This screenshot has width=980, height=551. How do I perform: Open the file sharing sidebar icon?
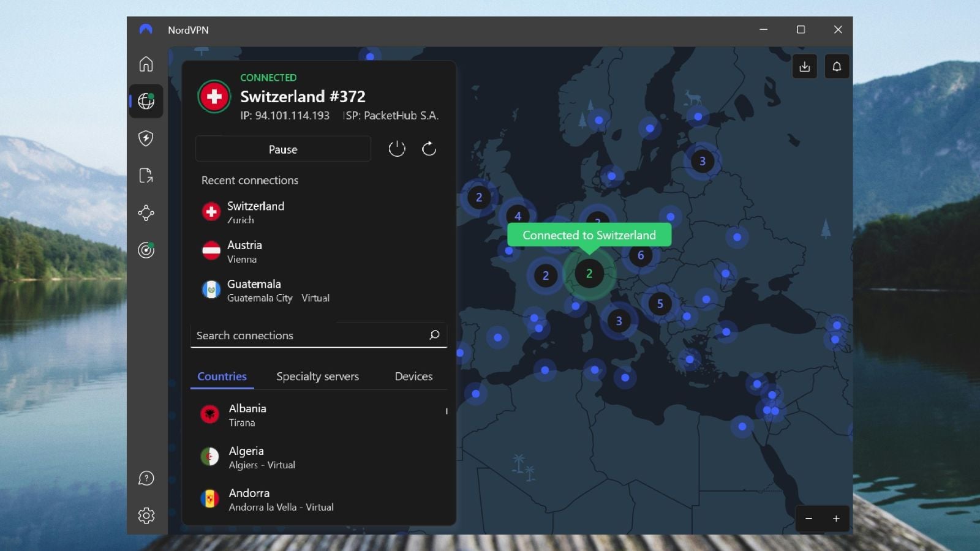(x=146, y=176)
